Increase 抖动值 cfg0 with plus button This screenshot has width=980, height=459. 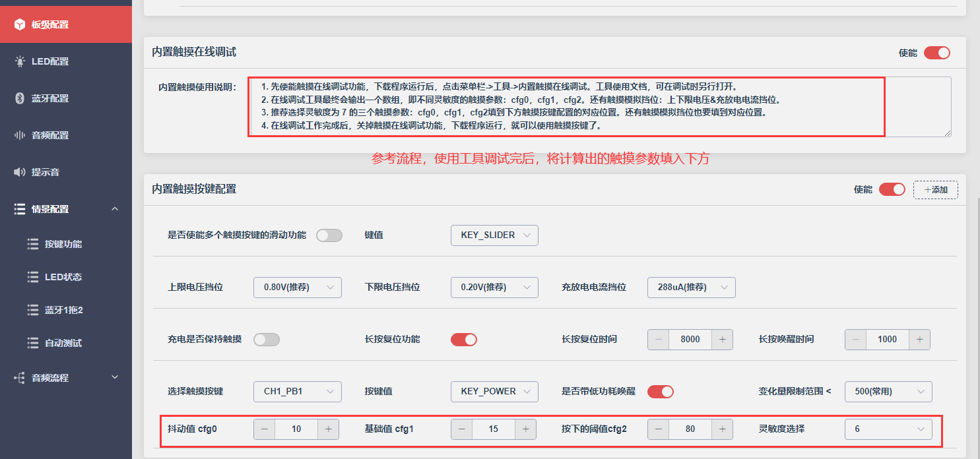click(328, 429)
